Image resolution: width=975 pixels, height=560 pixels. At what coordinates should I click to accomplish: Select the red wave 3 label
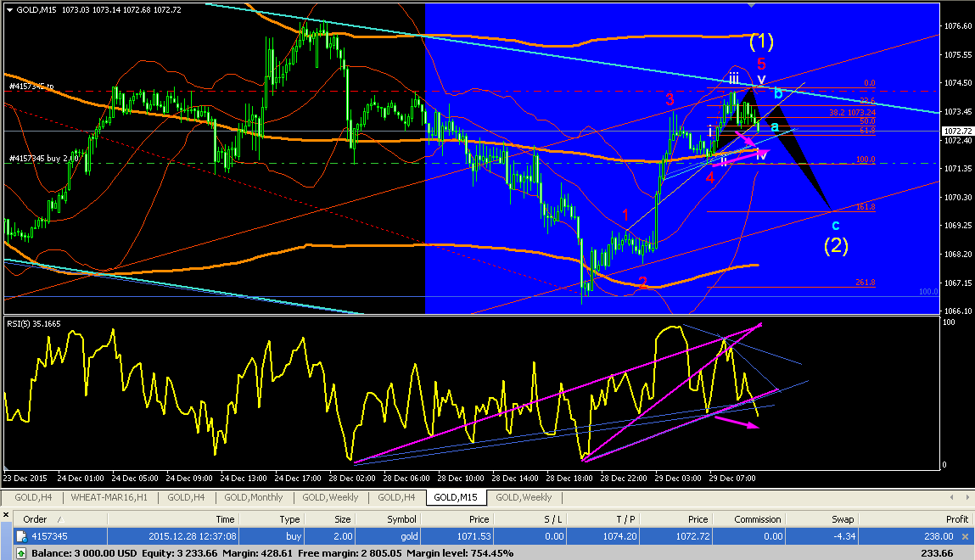670,99
